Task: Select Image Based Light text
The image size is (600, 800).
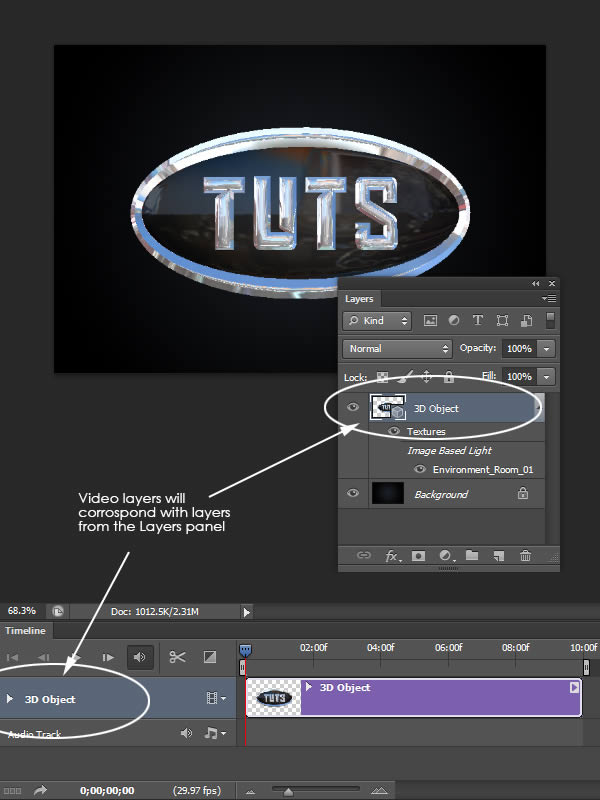Action: coord(449,451)
